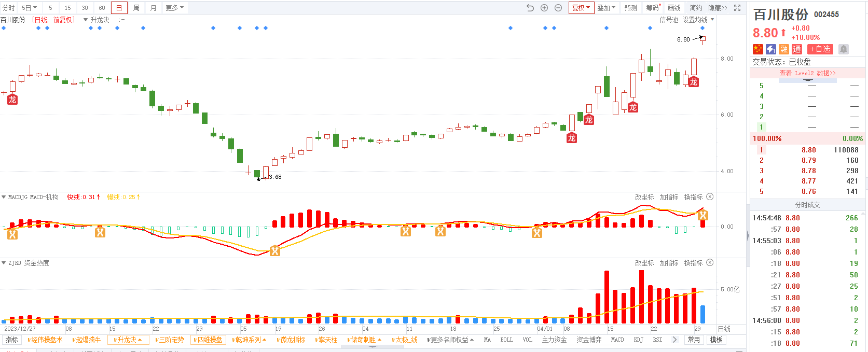Open the 5日 dropdown
Viewport: 868px width, 352px height.
point(29,8)
